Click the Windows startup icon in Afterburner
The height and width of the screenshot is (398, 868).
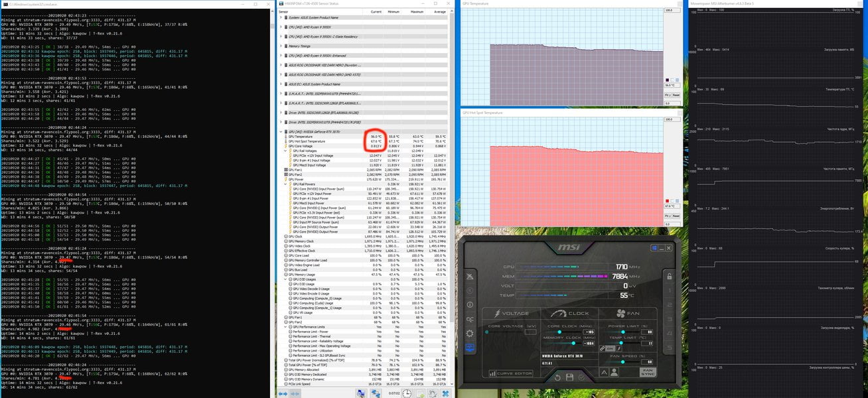[654, 247]
